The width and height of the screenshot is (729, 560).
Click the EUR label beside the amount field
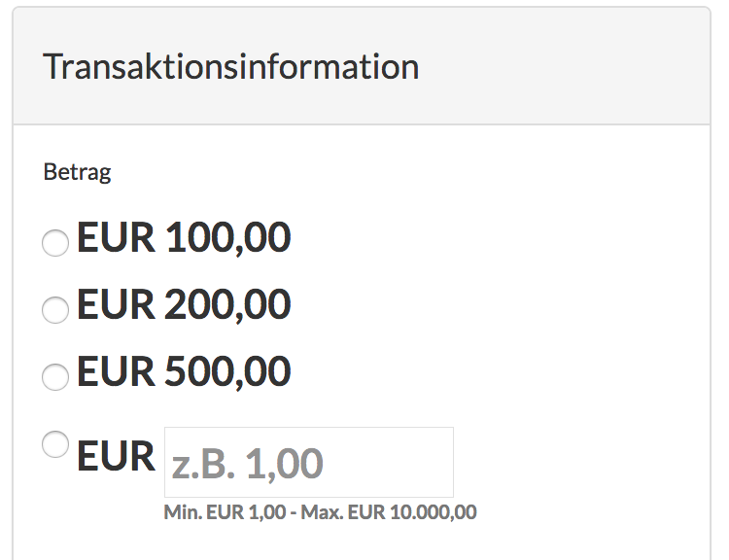click(116, 455)
